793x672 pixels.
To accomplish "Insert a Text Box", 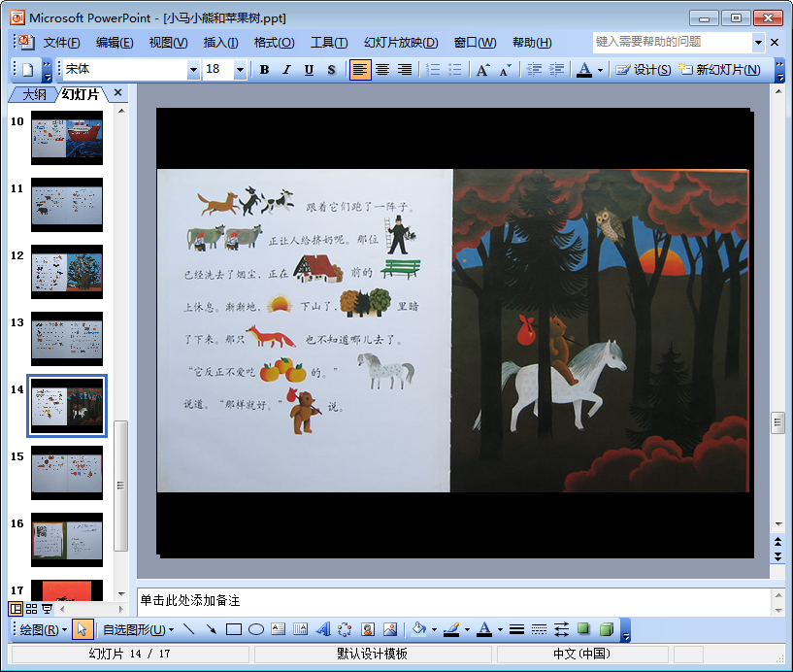I will point(279,629).
